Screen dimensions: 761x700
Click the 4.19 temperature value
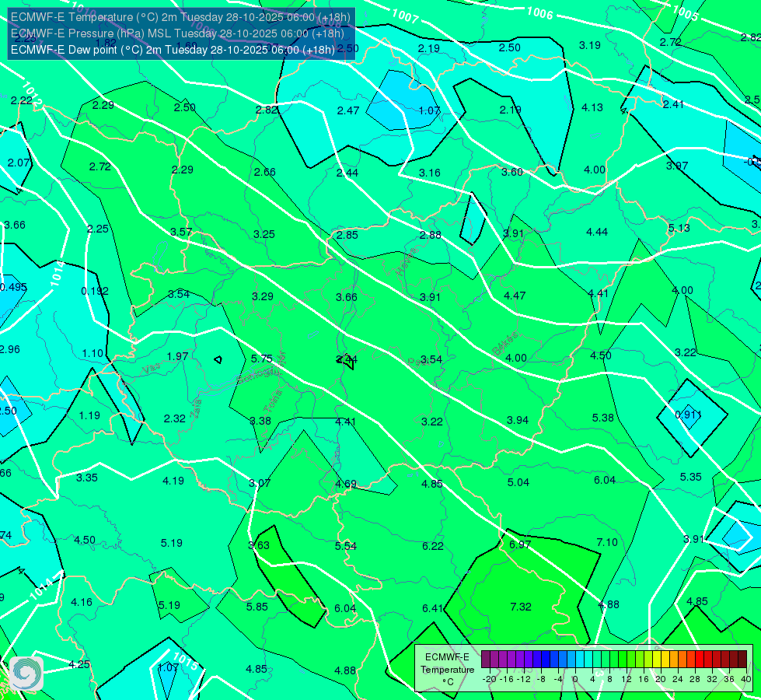pos(173,481)
